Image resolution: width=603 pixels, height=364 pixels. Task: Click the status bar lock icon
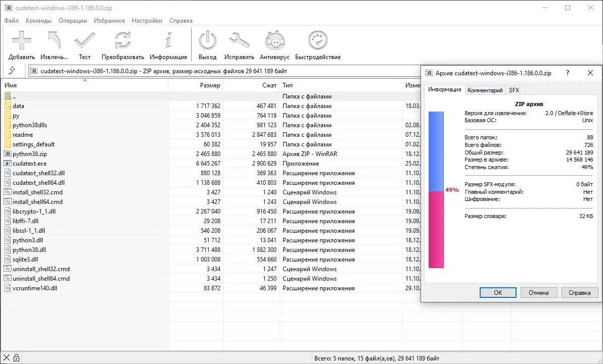click(x=17, y=358)
